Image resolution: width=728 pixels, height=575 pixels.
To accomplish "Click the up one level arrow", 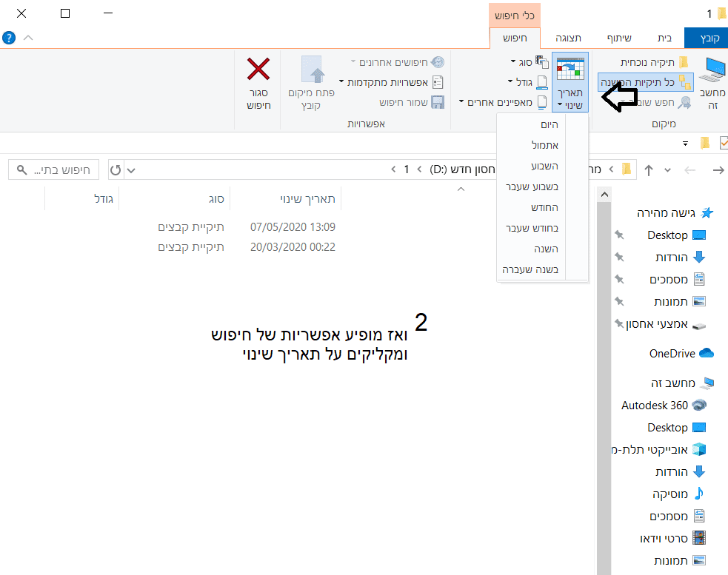I will click(649, 170).
